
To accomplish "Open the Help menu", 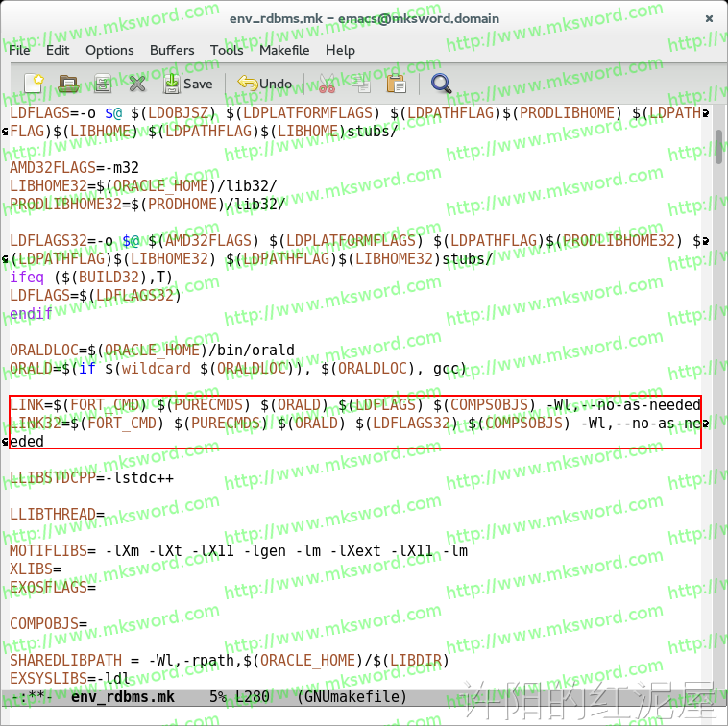I will (340, 50).
